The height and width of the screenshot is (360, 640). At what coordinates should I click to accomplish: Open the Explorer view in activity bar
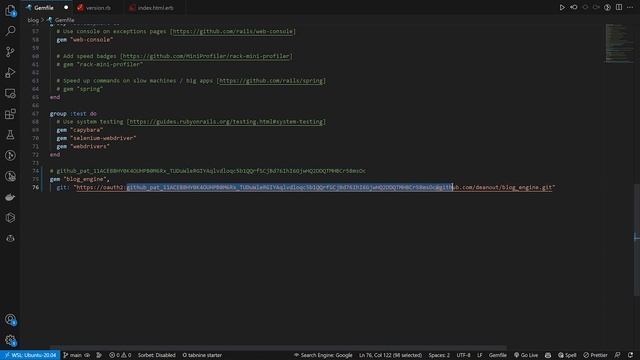10,10
